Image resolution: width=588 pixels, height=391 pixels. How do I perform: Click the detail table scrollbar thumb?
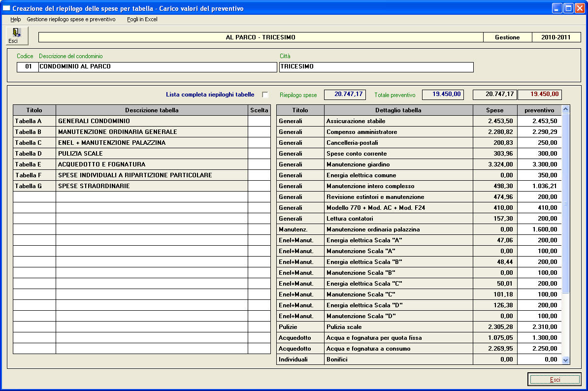[566, 203]
